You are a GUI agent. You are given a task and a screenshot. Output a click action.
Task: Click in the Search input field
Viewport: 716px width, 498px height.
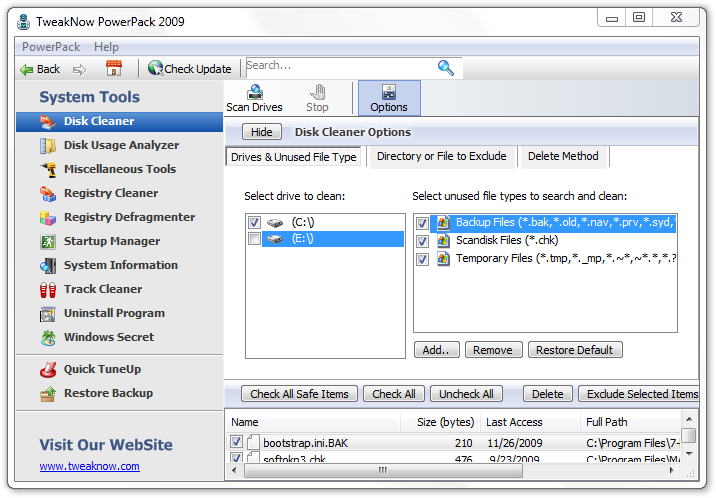pyautogui.click(x=340, y=67)
